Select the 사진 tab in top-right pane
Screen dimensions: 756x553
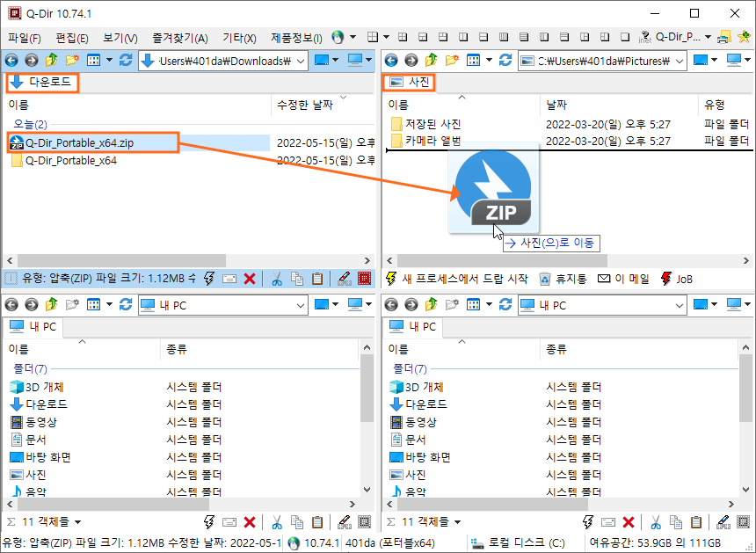tap(410, 83)
